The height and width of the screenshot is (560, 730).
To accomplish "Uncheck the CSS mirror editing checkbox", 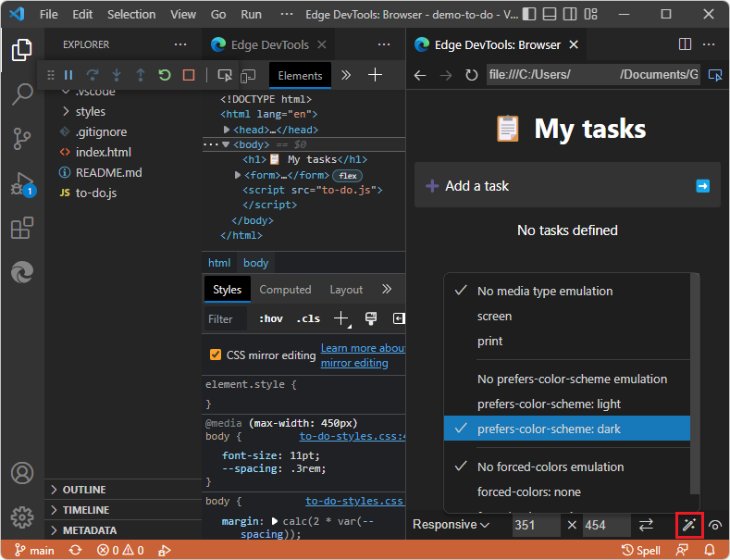I will pos(216,355).
